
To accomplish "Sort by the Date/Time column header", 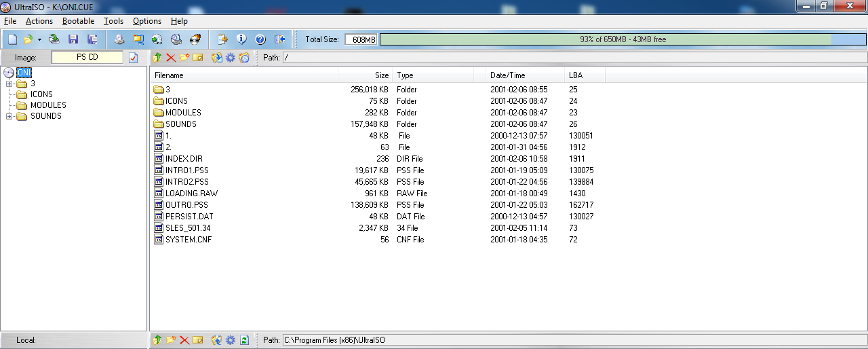I will [526, 75].
